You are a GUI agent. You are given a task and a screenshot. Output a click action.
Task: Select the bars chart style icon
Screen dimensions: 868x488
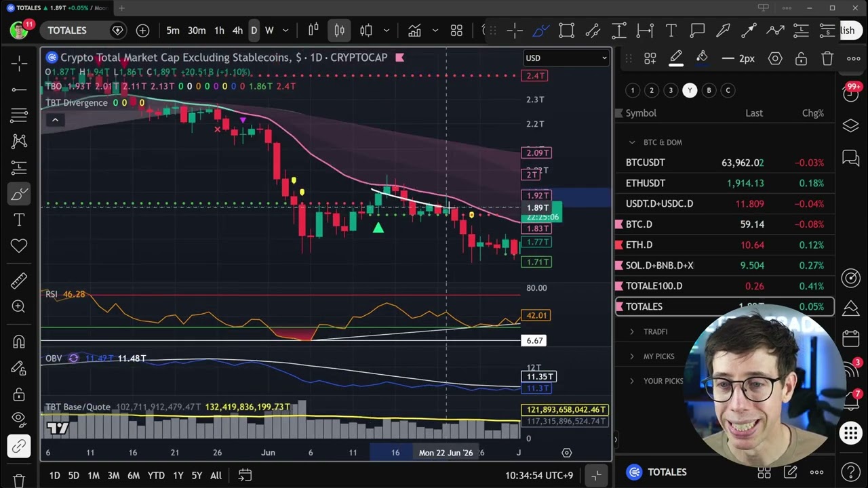(313, 30)
